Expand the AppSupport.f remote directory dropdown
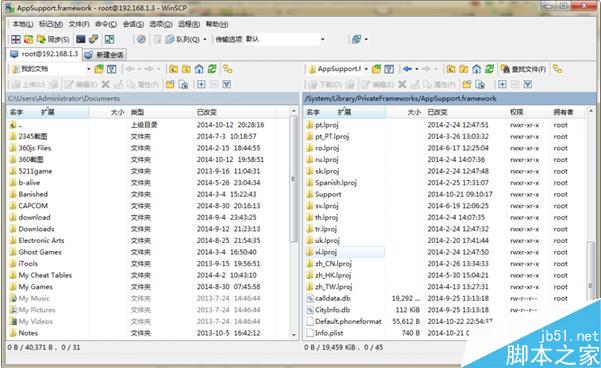601x368 pixels. (x=366, y=69)
